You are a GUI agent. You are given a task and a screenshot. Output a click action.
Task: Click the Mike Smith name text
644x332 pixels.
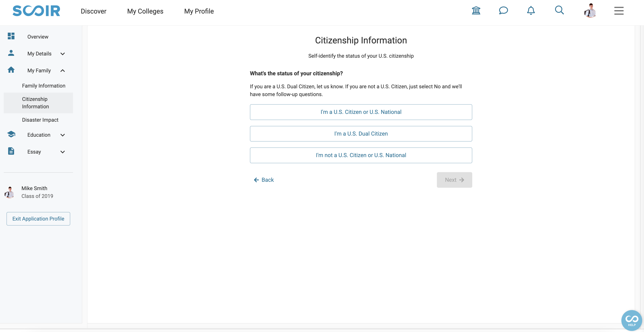(x=34, y=188)
